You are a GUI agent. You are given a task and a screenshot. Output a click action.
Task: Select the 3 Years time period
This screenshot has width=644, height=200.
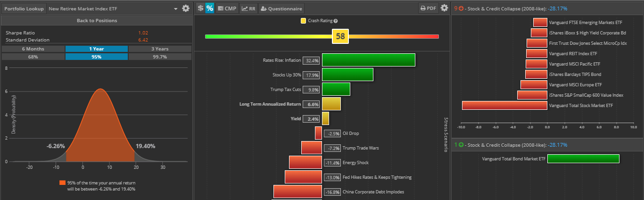point(160,49)
